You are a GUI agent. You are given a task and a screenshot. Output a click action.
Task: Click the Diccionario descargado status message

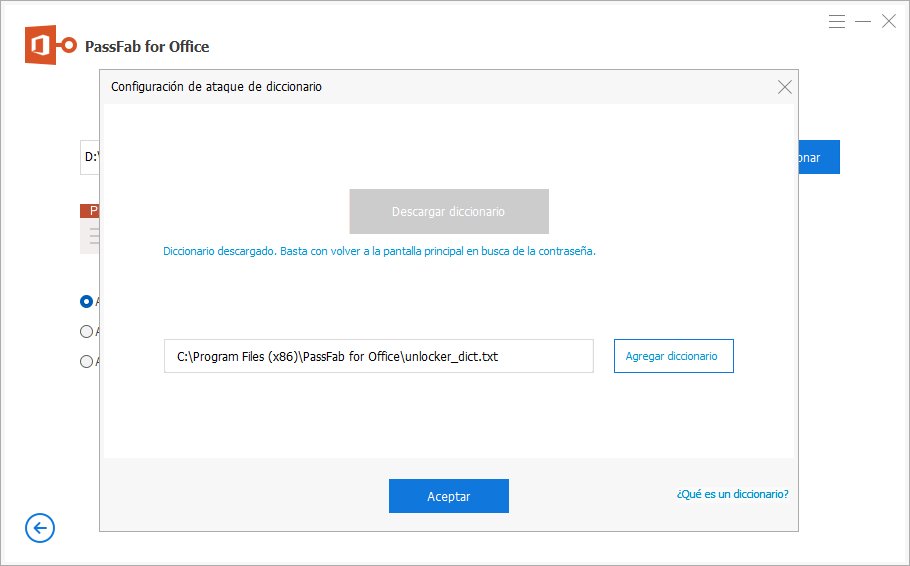click(379, 251)
